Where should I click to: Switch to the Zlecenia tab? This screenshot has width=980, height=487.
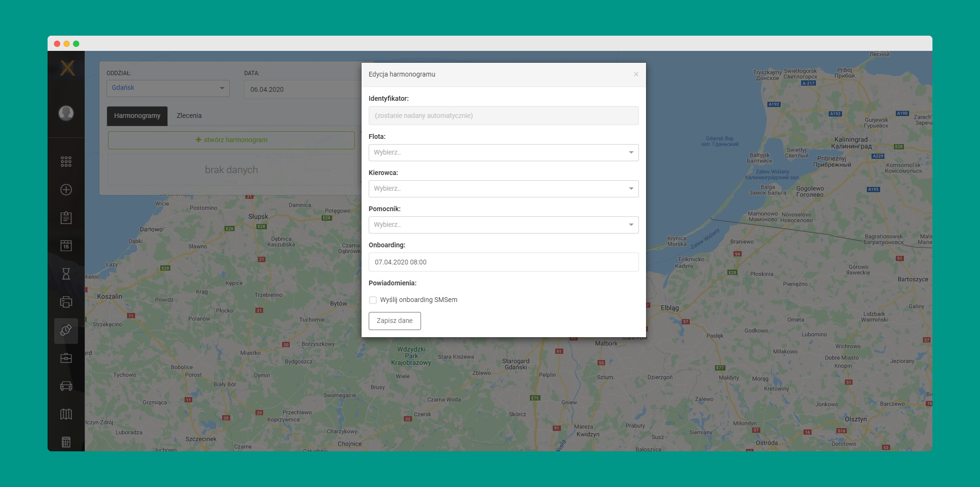click(189, 116)
